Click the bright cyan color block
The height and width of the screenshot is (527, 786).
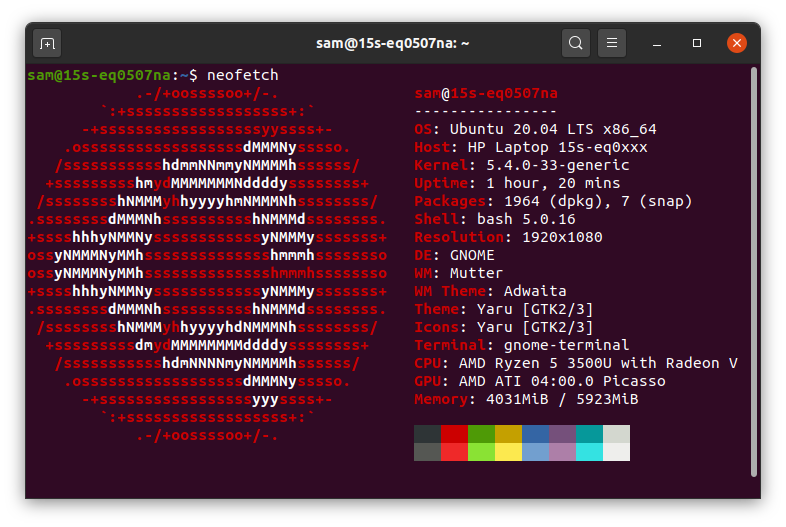(590, 452)
